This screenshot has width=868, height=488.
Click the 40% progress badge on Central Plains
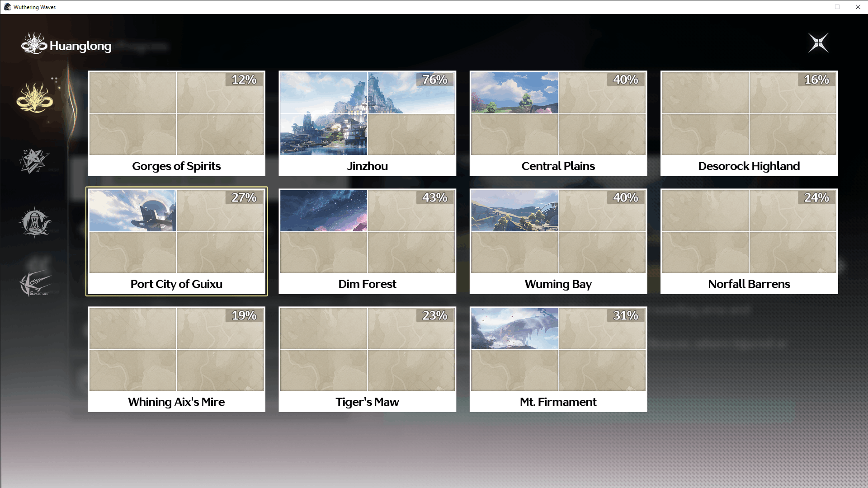point(626,80)
